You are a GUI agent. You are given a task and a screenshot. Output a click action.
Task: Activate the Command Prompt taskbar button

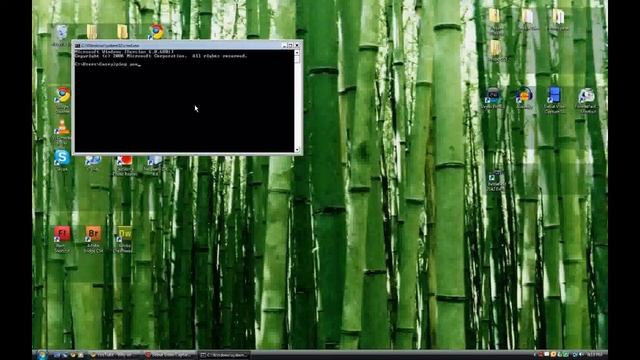pyautogui.click(x=224, y=355)
